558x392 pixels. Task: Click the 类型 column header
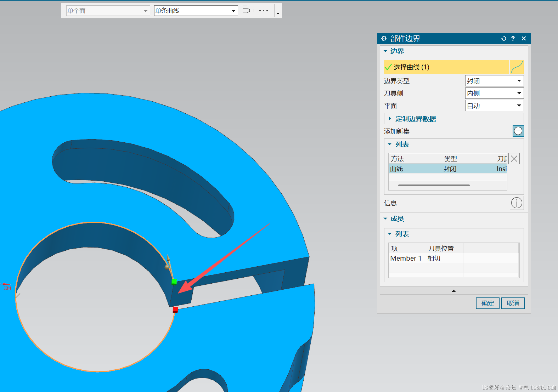(468, 159)
